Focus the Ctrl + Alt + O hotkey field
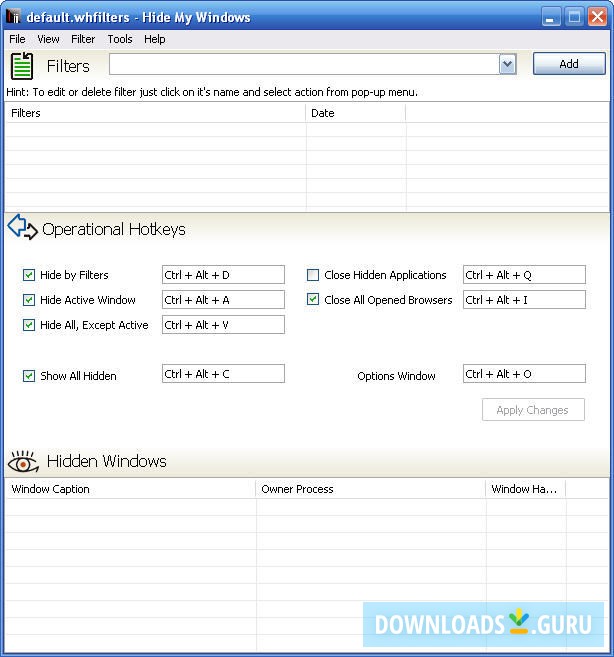The width and height of the screenshot is (614, 657). click(x=524, y=374)
